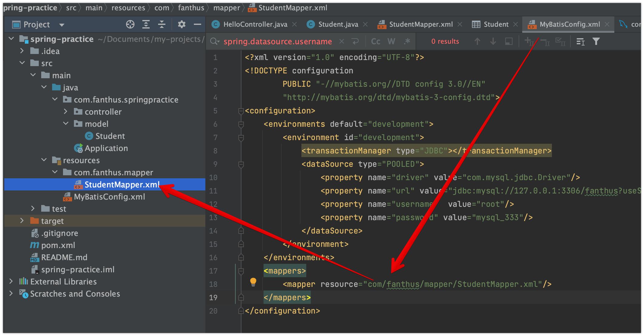Click the search filter funnel icon
The image size is (644, 336).
tap(596, 42)
